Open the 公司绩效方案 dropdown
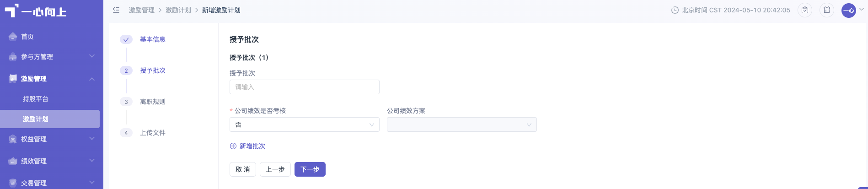 click(462, 124)
